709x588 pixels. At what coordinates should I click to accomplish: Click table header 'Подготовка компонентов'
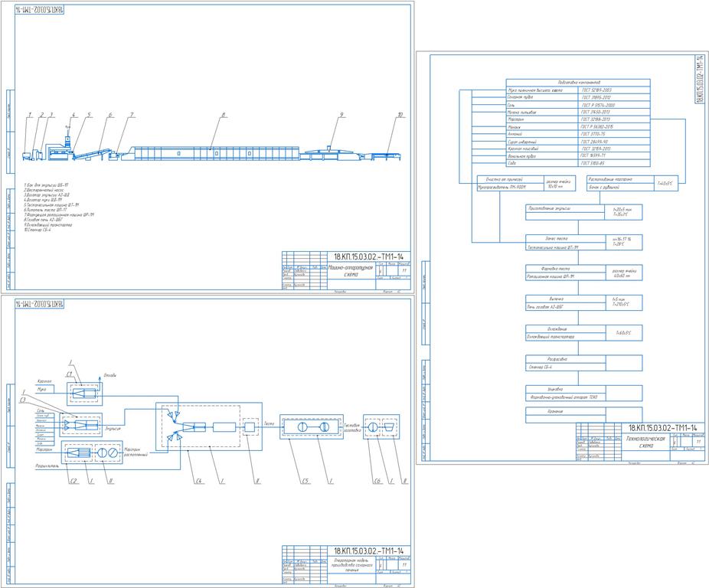pyautogui.click(x=579, y=83)
